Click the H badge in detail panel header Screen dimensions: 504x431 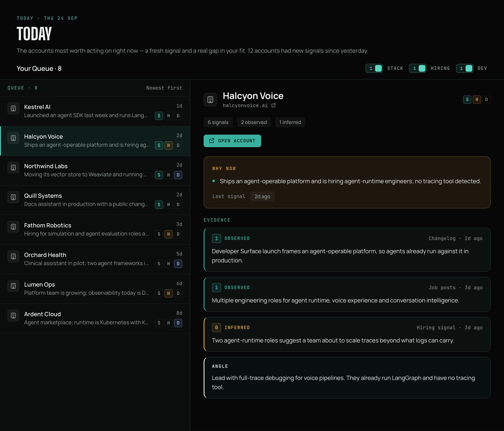tap(477, 100)
